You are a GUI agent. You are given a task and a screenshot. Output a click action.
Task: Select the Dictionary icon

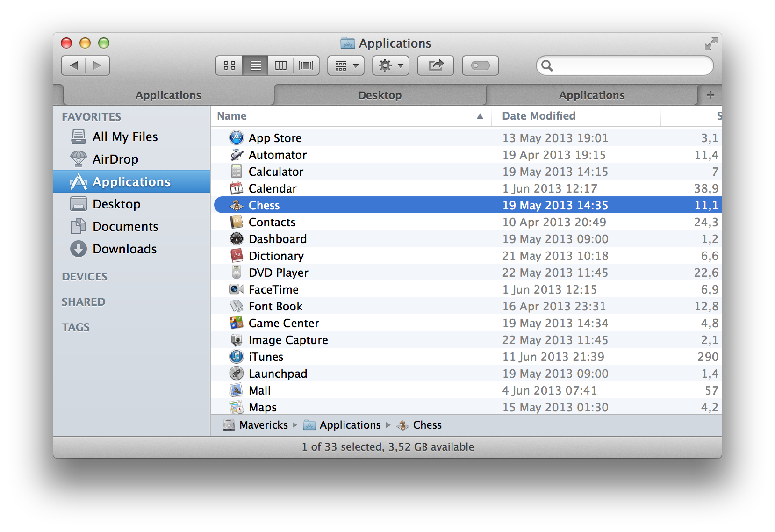[237, 256]
